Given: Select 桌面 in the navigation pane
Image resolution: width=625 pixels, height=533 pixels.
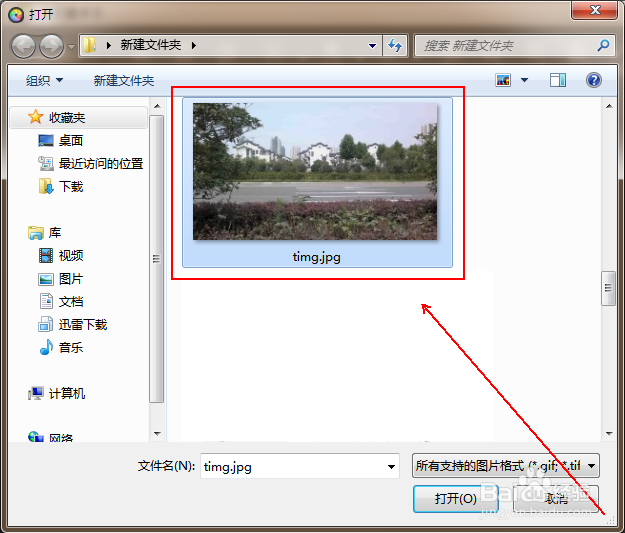Looking at the screenshot, I should click(71, 140).
